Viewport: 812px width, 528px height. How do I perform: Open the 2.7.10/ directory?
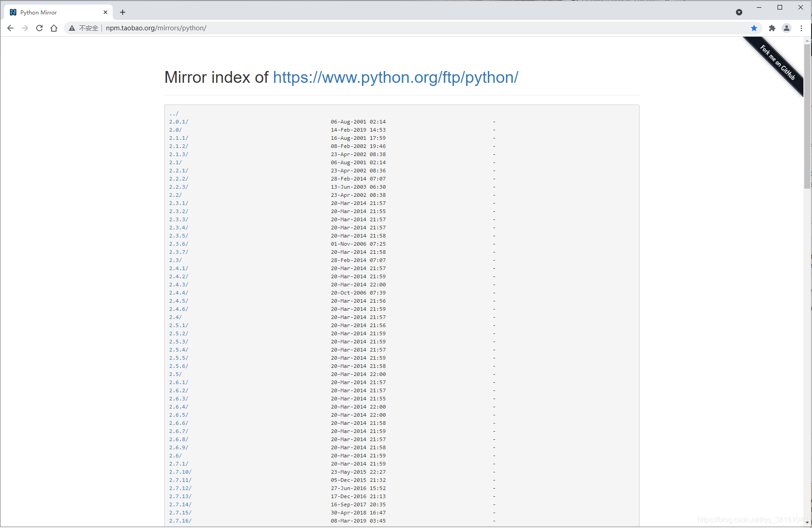click(x=181, y=472)
